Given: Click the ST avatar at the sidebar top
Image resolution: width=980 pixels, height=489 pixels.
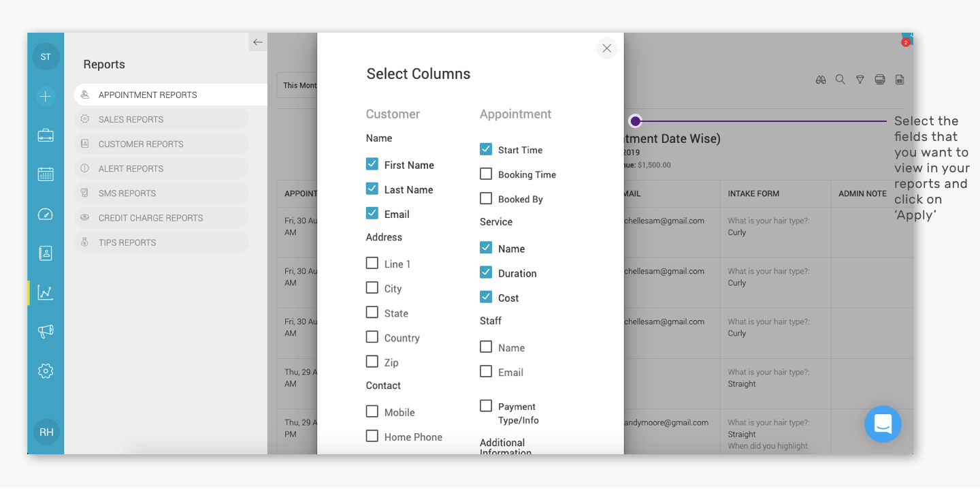Looking at the screenshot, I should click(46, 57).
